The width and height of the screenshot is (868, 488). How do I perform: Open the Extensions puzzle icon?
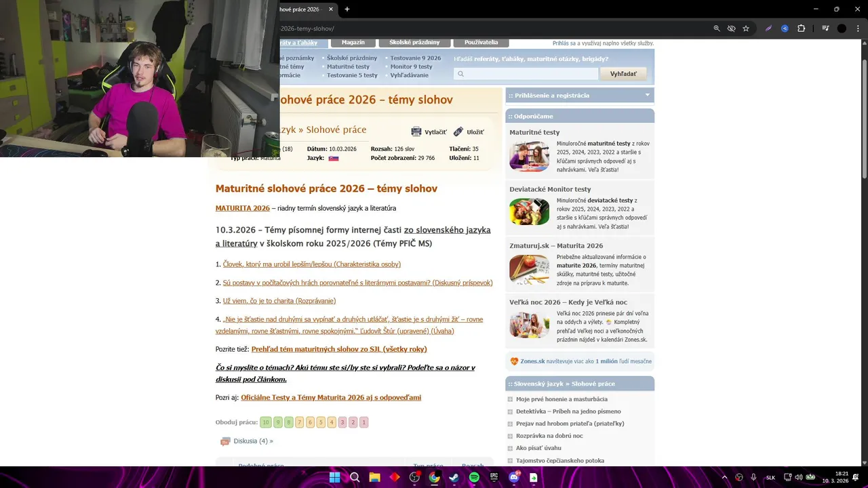pyautogui.click(x=801, y=28)
